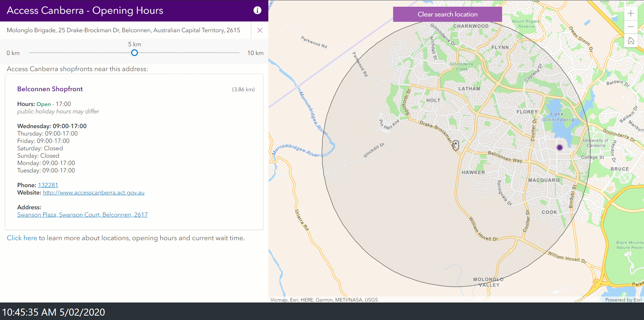Zoom in on the map
The height and width of the screenshot is (320, 644).
631,13
